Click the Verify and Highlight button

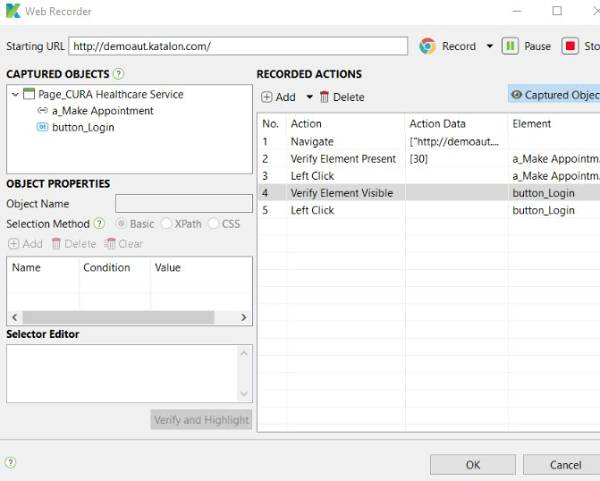pyautogui.click(x=201, y=420)
